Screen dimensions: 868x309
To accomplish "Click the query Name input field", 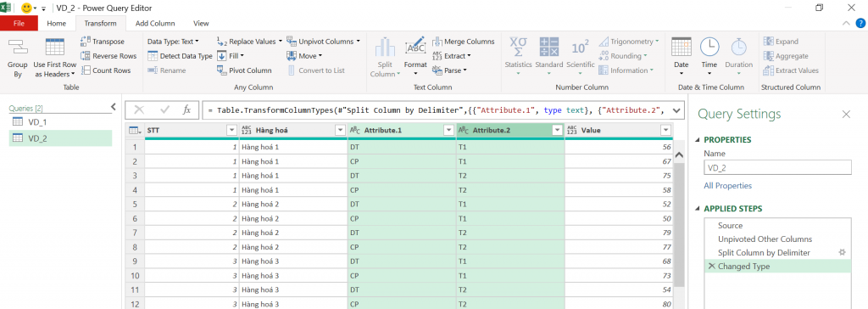I will coord(777,167).
